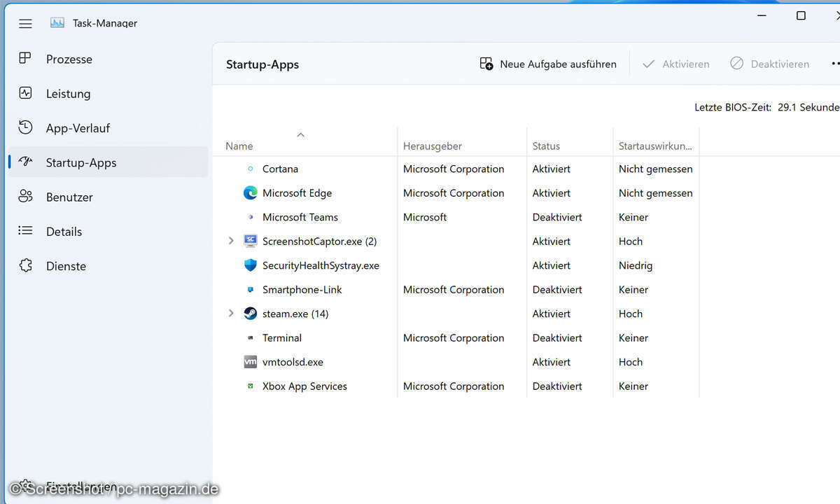840x504 pixels.
Task: Click the Task-Manager app icon in title bar
Action: tap(57, 22)
